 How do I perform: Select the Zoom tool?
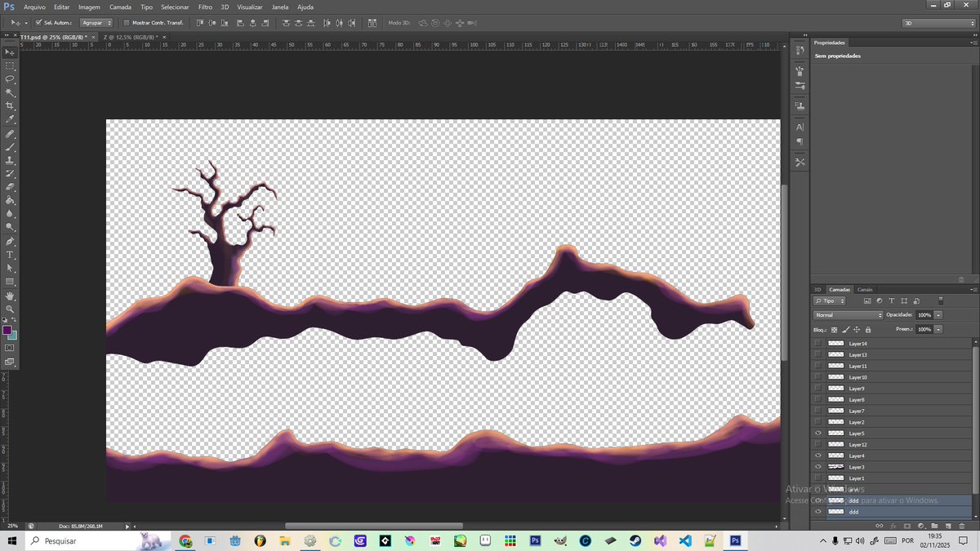coord(11,309)
